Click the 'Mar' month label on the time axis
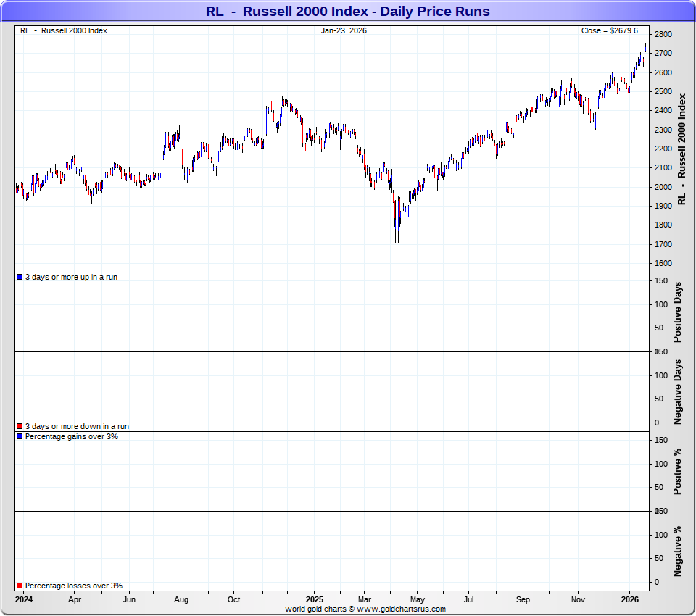The image size is (696, 616). [365, 599]
